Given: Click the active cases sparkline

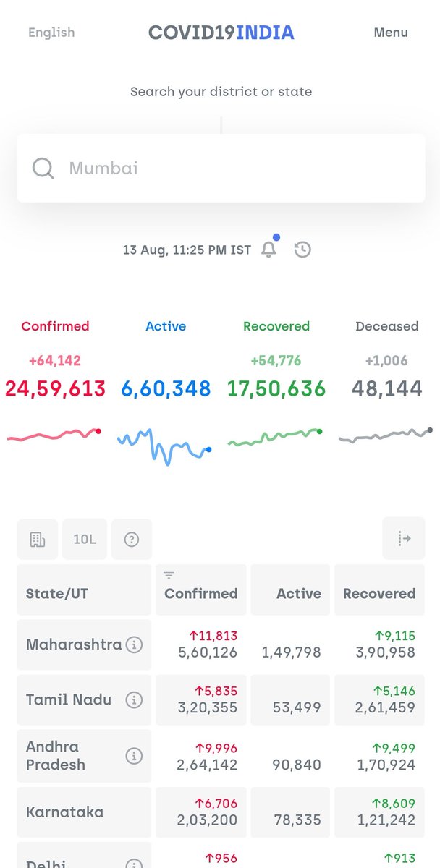Looking at the screenshot, I should pyautogui.click(x=164, y=446).
